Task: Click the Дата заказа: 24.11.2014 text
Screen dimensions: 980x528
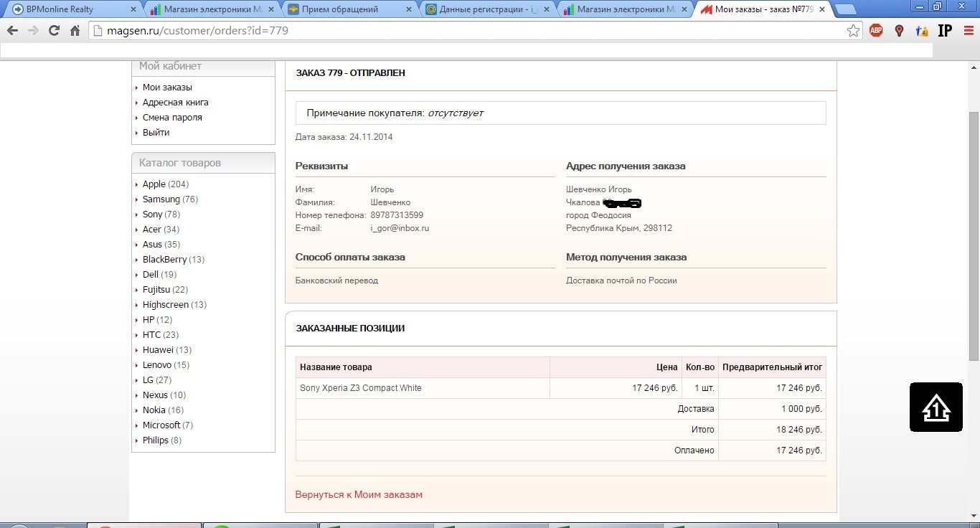Action: point(344,137)
